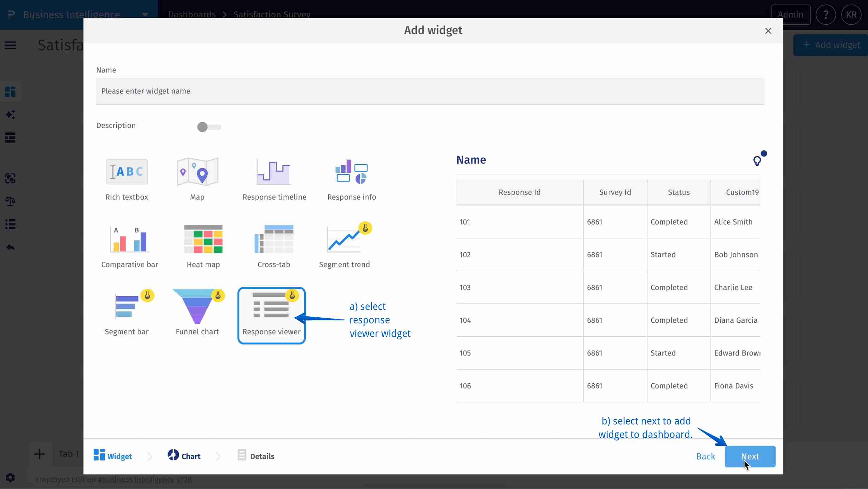Go to the Details step tab
Screen dimensions: 868x489
pos(256,456)
